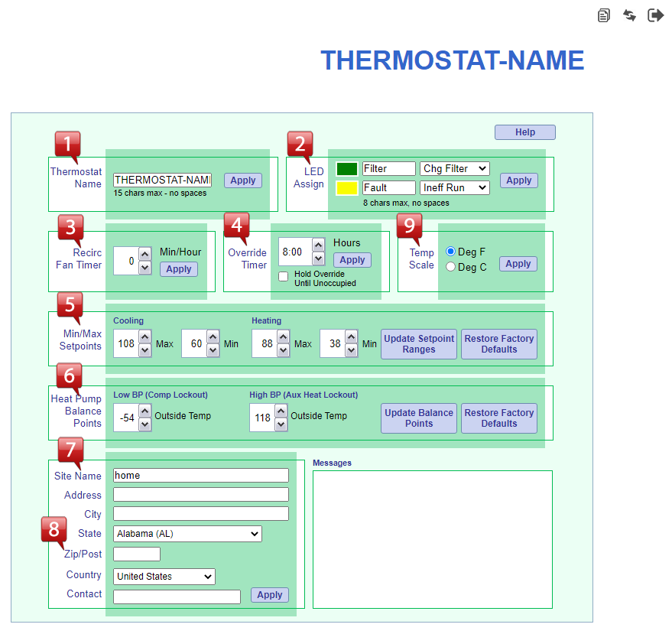672x634 pixels.
Task: Increase the Cooling Max setpoint
Action: (x=144, y=337)
